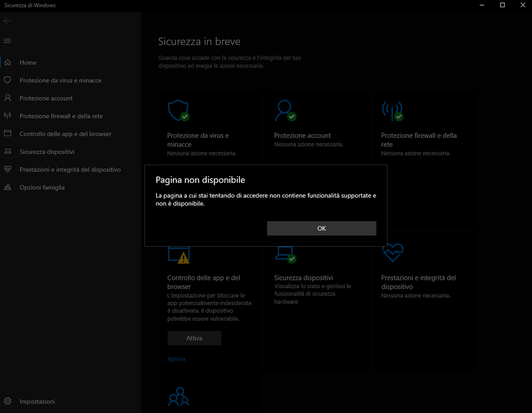Screen dimensions: 532x413
Task: Click the Ignora link
Action: (x=176, y=359)
